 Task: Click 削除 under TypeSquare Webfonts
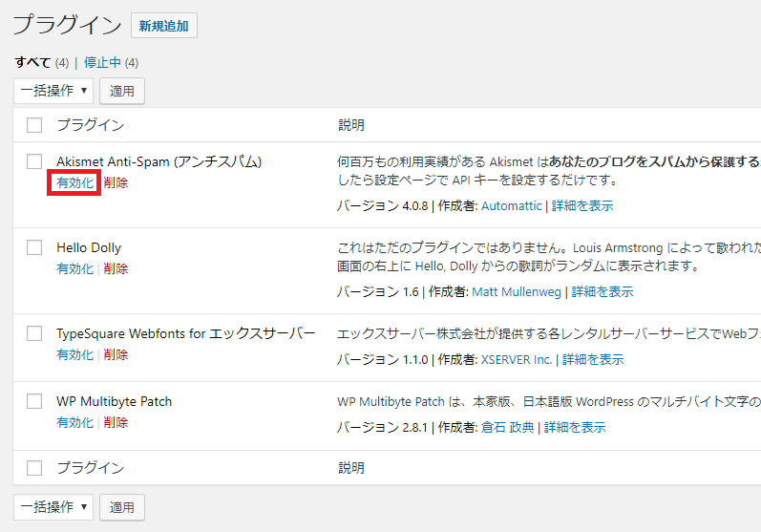point(116,355)
